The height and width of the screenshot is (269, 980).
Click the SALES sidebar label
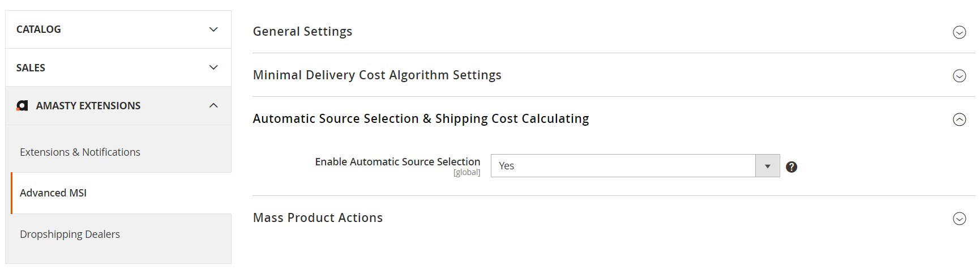(31, 68)
